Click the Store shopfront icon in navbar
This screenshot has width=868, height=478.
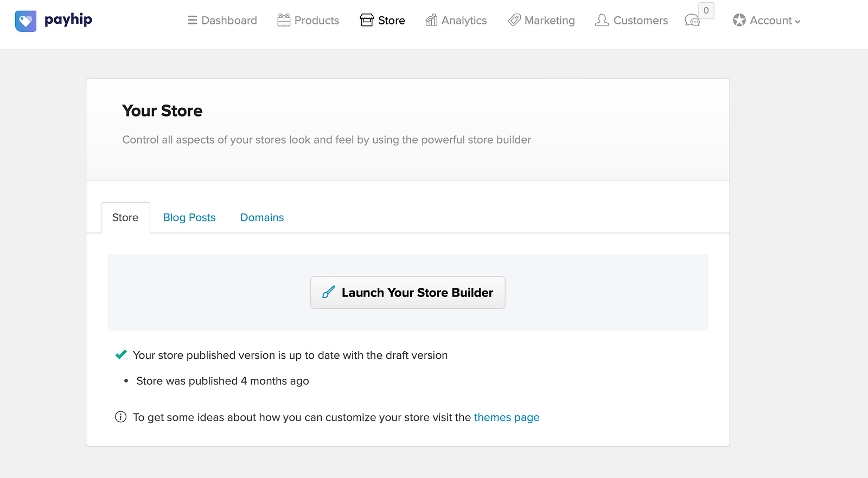pyautogui.click(x=367, y=21)
